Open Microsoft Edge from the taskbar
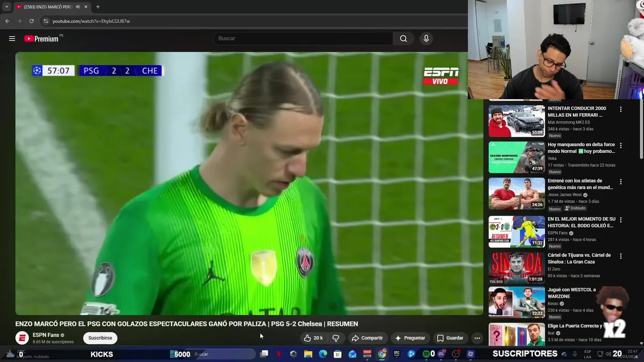The image size is (644, 362). pyautogui.click(x=323, y=354)
